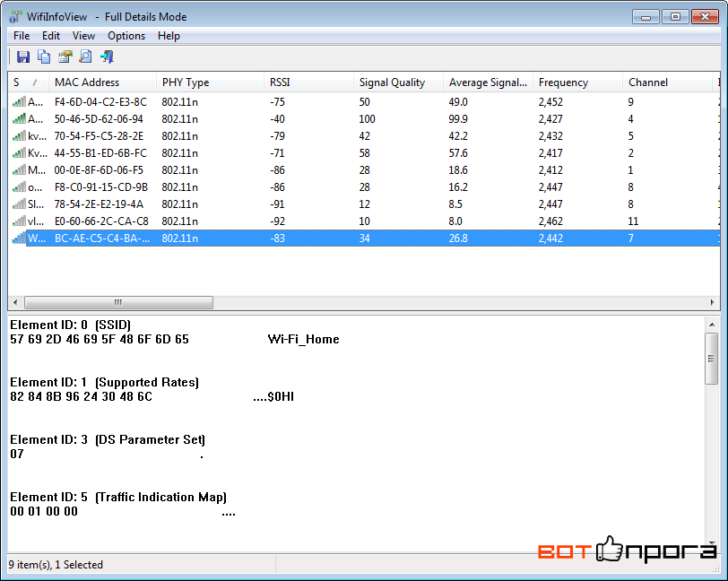Click the Average Signal value 42.2
This screenshot has height=581, width=728.
coord(458,136)
